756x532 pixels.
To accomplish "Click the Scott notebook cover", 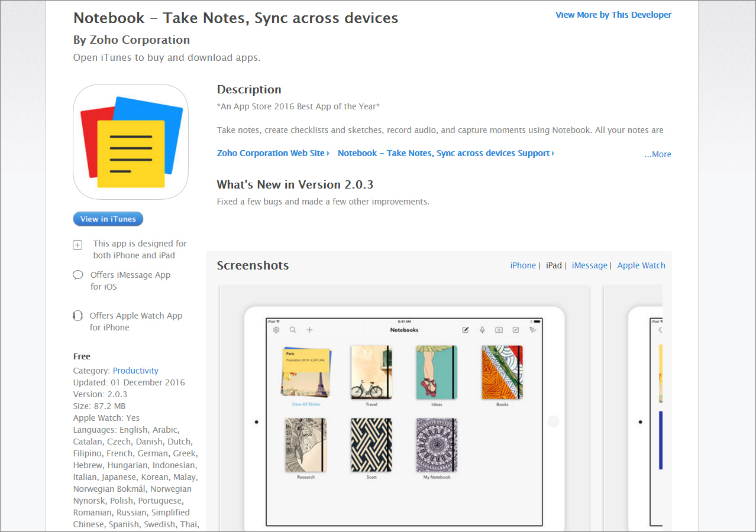I will 371,445.
